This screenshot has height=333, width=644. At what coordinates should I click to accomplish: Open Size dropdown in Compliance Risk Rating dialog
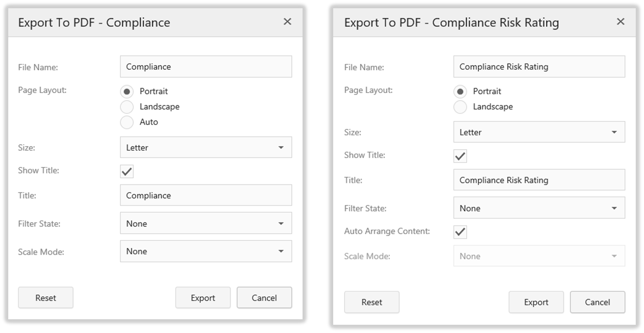tap(539, 132)
